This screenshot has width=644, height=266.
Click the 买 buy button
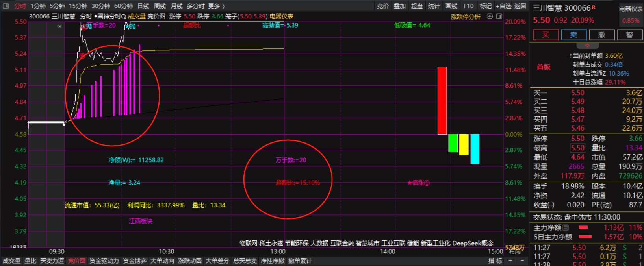pyautogui.click(x=546, y=35)
